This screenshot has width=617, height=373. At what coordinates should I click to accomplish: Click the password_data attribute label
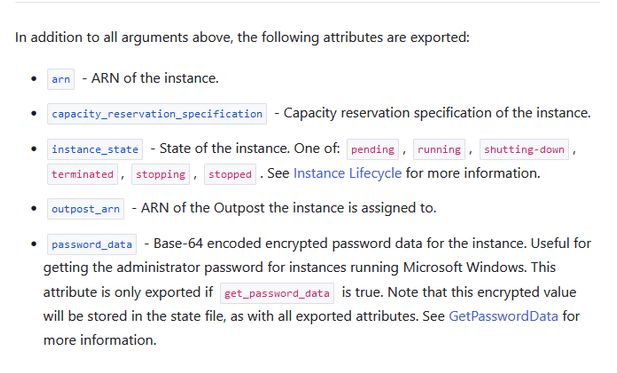[92, 244]
